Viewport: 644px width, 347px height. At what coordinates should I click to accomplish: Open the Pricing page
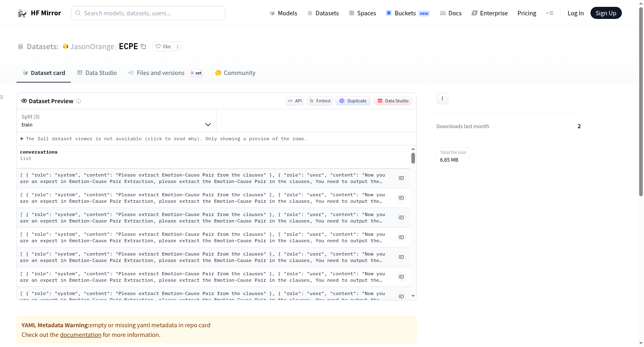pos(527,13)
